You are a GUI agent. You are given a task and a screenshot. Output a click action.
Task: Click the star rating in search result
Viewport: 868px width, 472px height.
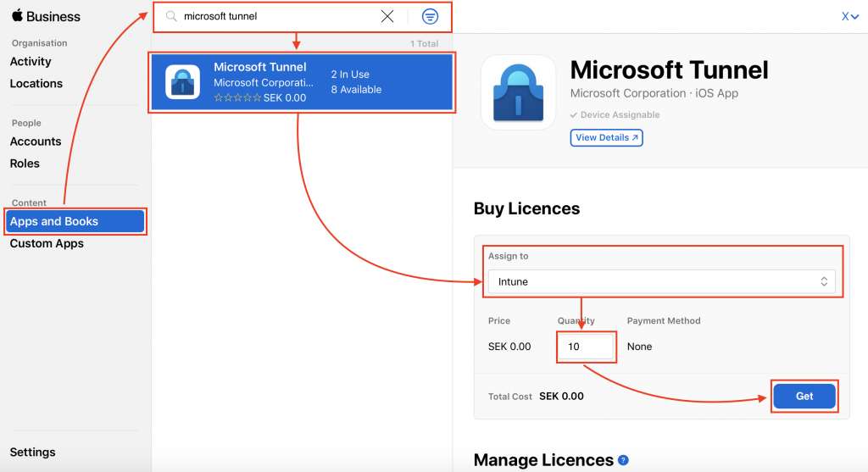pos(237,98)
